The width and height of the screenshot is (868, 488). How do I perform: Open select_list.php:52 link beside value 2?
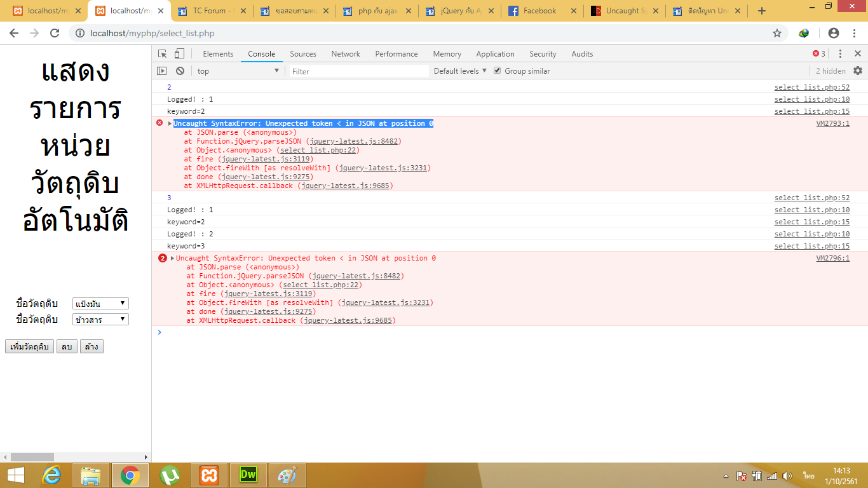point(811,87)
